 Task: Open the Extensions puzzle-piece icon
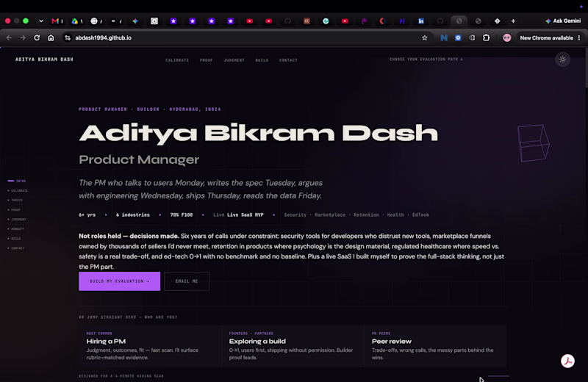click(x=487, y=38)
